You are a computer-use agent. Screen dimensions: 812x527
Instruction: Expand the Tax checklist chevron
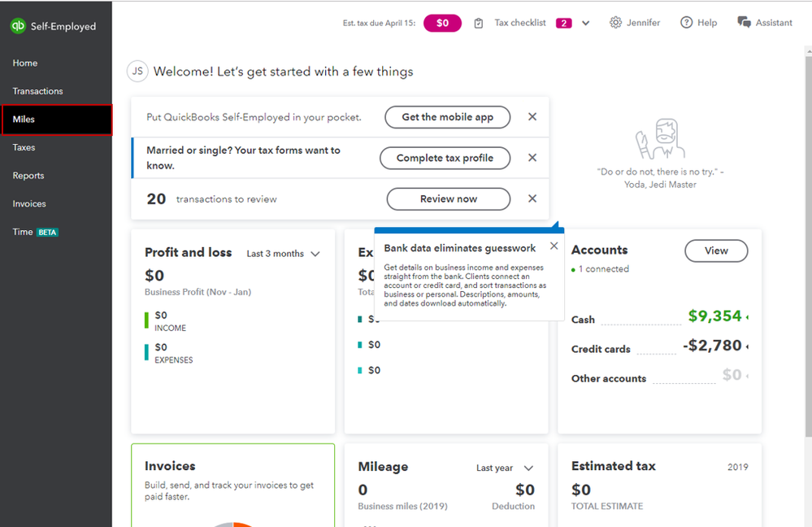pos(586,24)
